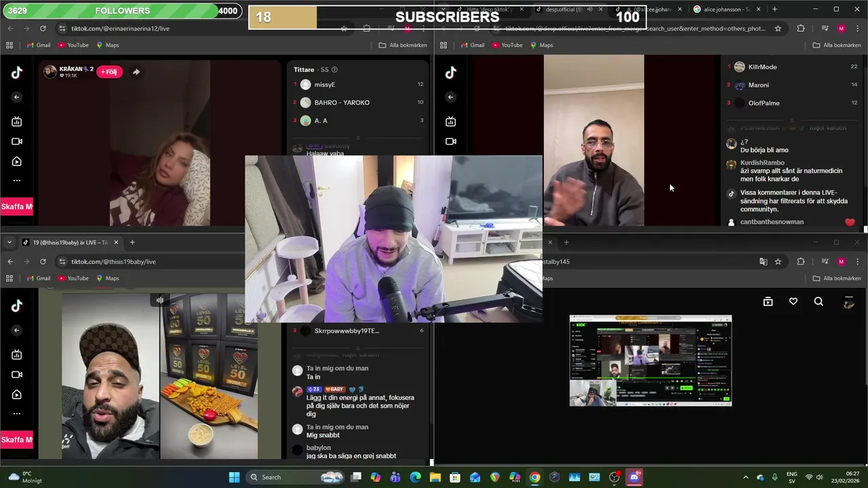This screenshot has width=868, height=488.
Task: Click play-square icon in erinaerinaerina12 sidebar
Action: coord(17,161)
